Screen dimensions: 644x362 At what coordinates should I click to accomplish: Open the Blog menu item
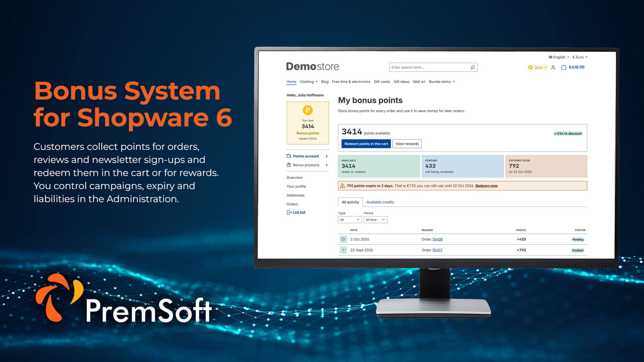[325, 82]
